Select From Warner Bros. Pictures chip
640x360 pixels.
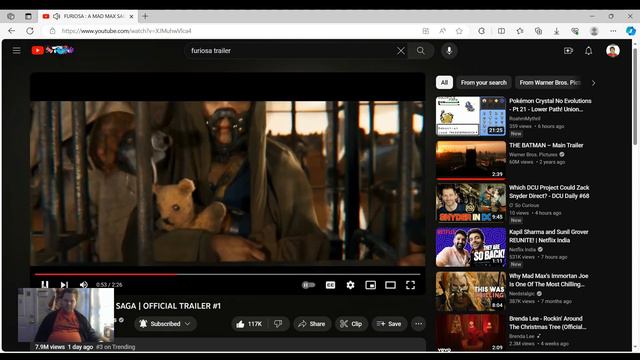click(x=549, y=82)
